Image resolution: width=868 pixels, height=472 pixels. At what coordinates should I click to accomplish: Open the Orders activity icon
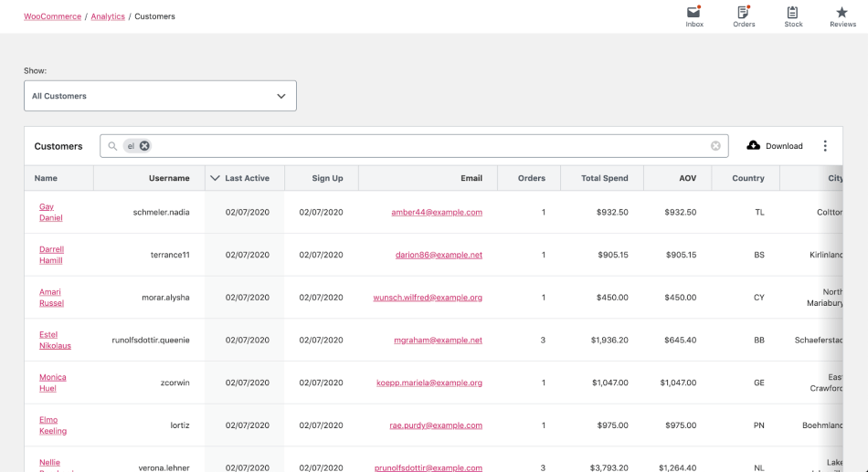[x=744, y=16]
